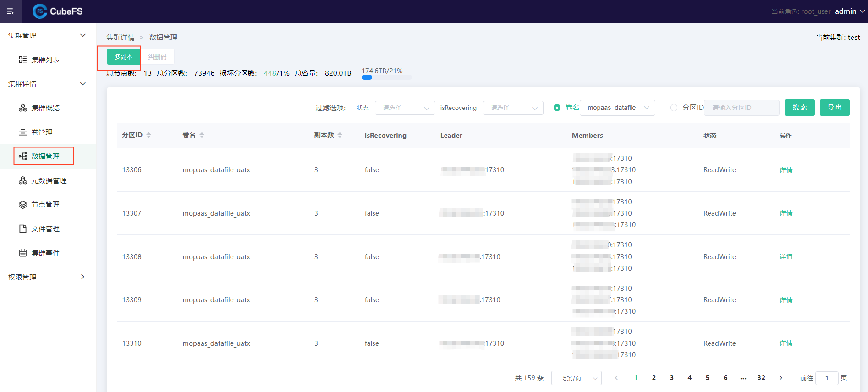Click the 元数据管理 icon

click(x=23, y=180)
